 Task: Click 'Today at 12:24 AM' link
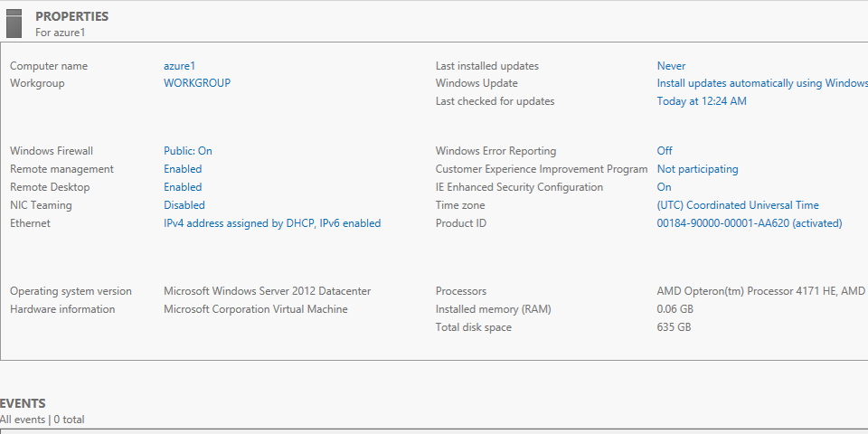(702, 101)
